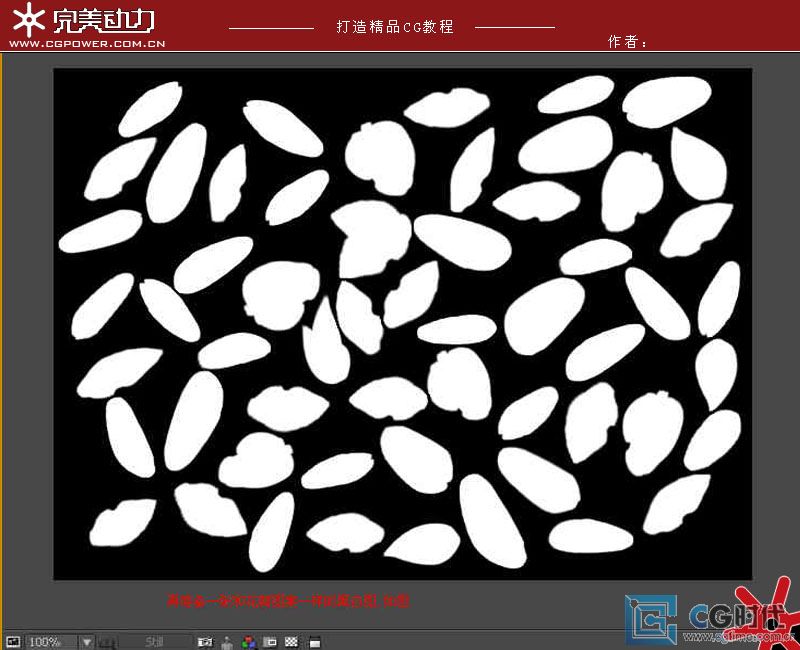
Task: Open the RGB channel display icon
Action: (248, 643)
